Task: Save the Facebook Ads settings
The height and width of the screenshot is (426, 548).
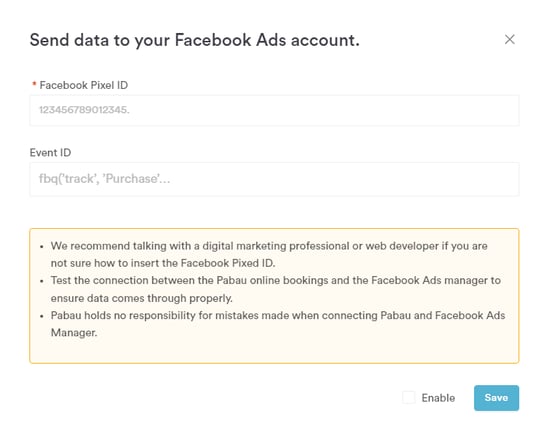Action: coord(496,398)
